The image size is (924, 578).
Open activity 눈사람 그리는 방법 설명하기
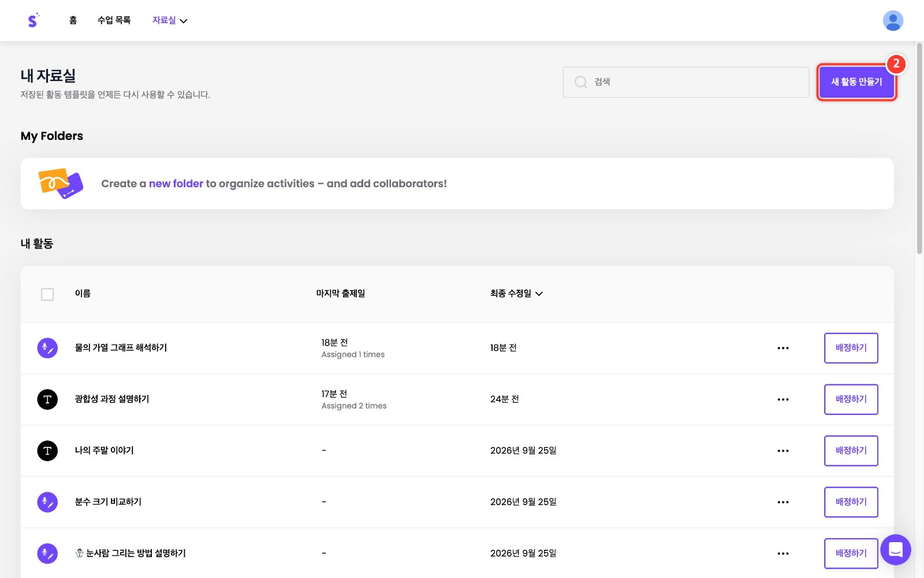[131, 554]
